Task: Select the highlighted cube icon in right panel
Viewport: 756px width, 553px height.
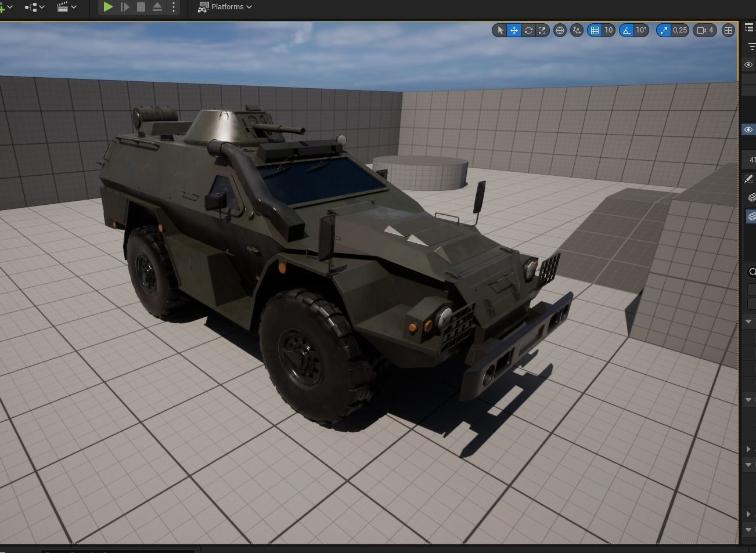Action: point(751,216)
